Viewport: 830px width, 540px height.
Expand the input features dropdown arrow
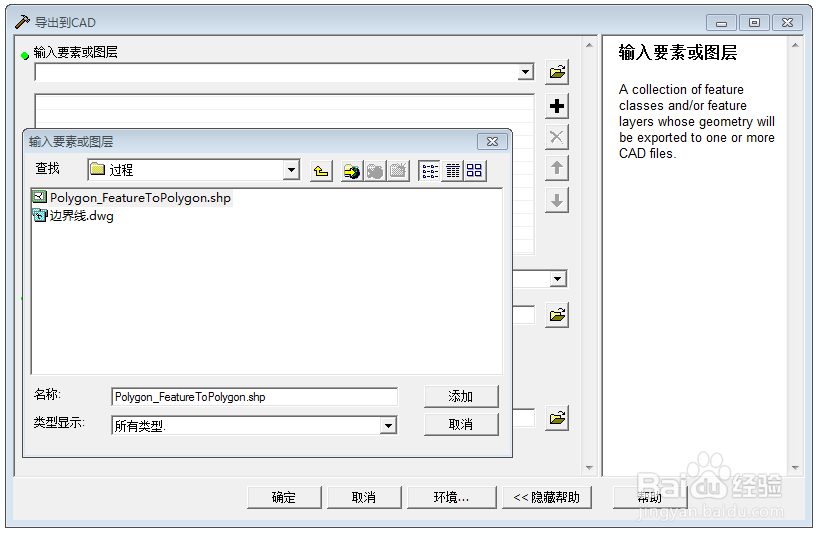(x=525, y=72)
